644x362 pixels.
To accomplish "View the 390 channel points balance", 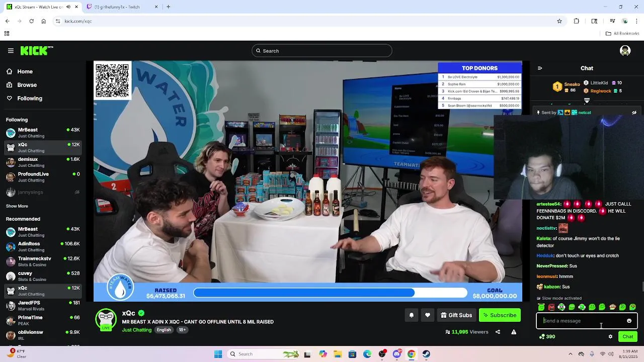I will click(547, 337).
